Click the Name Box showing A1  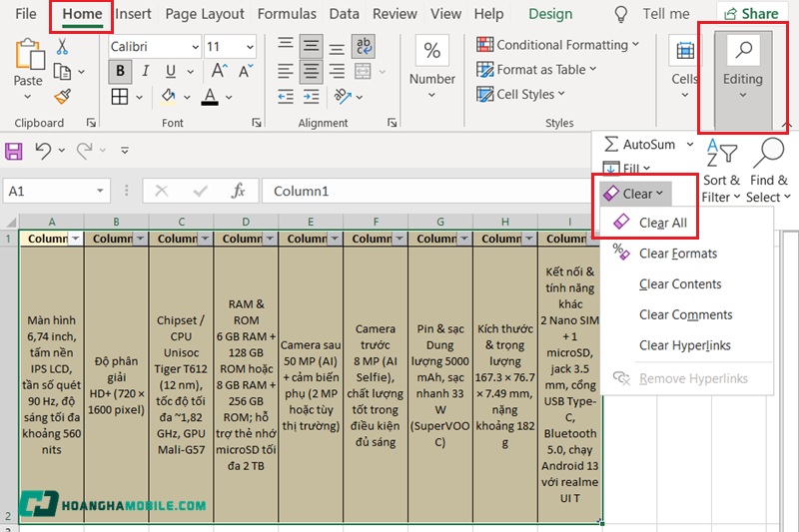(x=56, y=192)
